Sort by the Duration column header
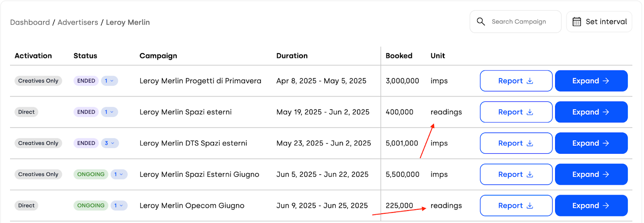 [x=292, y=56]
